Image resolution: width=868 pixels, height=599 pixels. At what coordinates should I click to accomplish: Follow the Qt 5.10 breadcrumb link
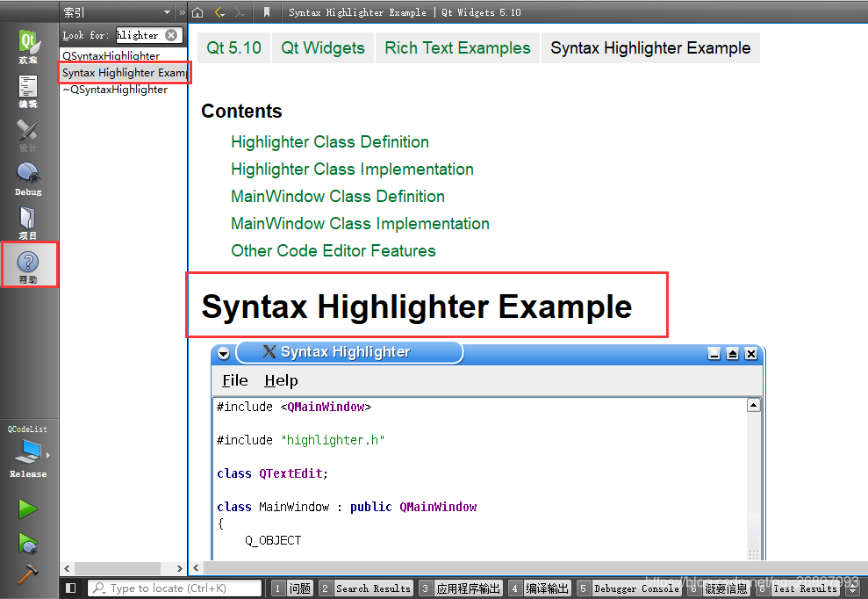tap(233, 47)
